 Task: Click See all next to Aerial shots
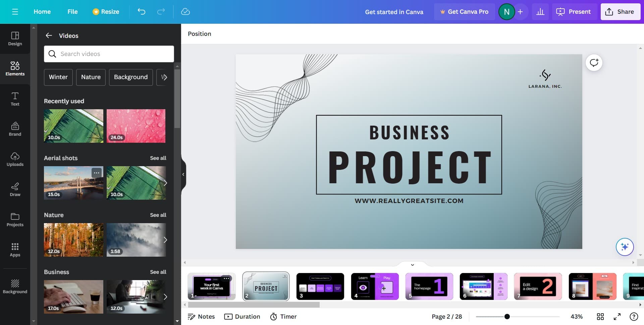[x=158, y=158]
